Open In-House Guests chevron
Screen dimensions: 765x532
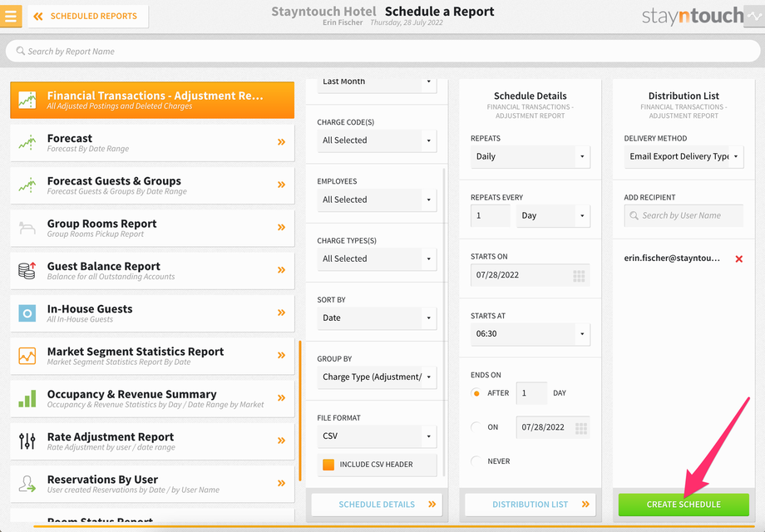(x=282, y=313)
